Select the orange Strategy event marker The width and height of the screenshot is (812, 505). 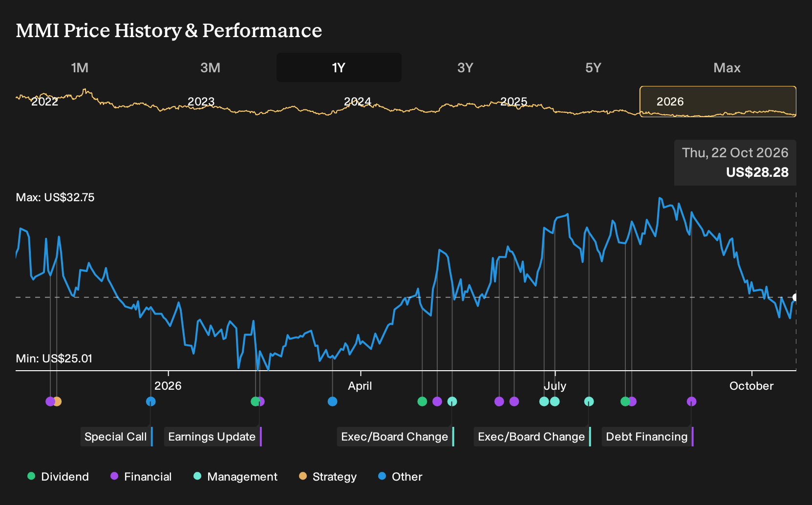pos(57,401)
